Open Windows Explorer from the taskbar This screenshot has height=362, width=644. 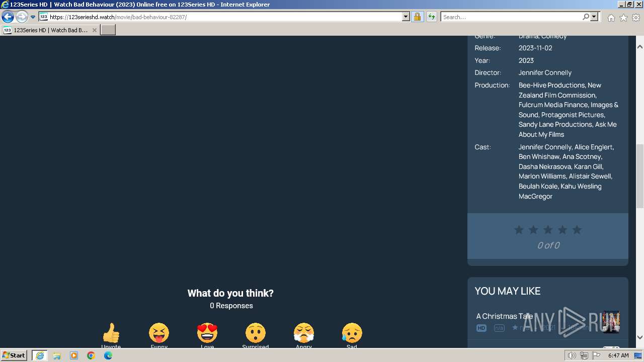(x=57, y=355)
